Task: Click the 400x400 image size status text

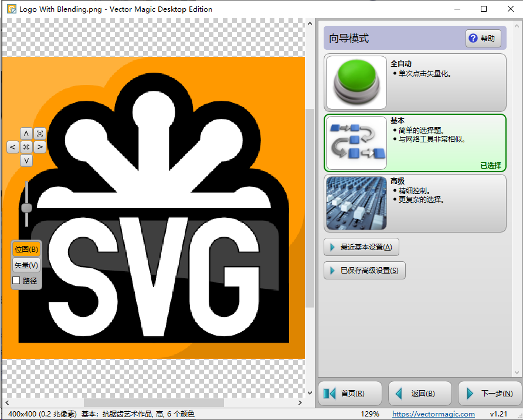Action: (42, 414)
